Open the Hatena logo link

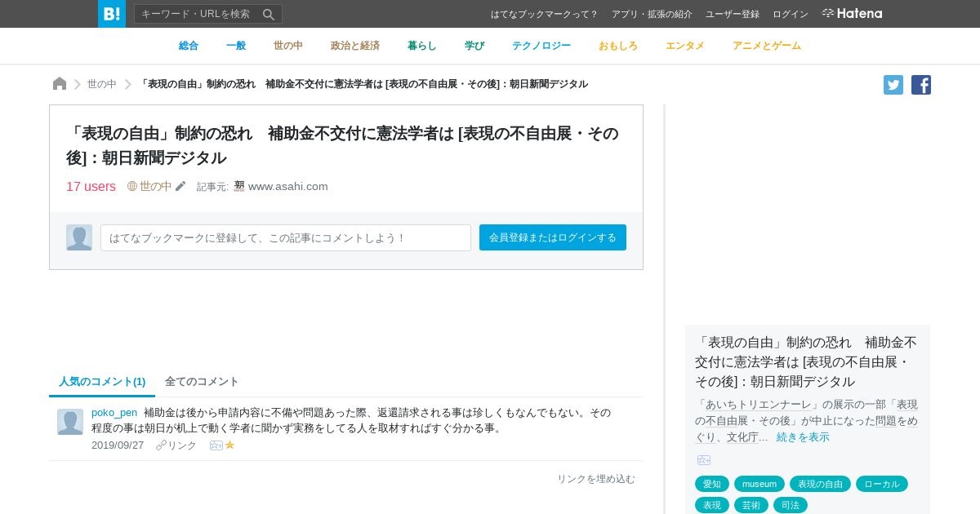point(852,13)
